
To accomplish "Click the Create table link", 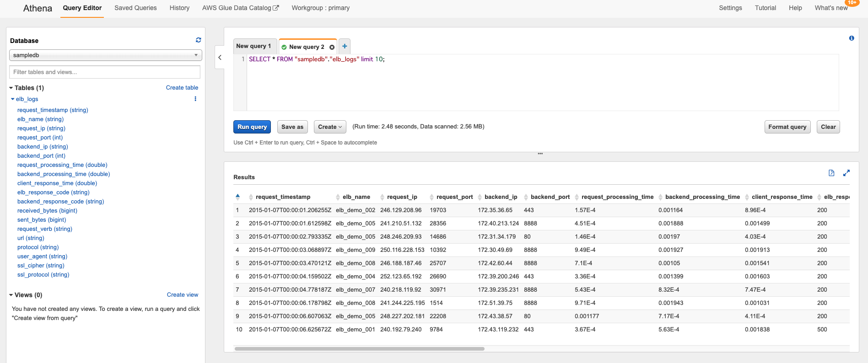I will click(182, 88).
